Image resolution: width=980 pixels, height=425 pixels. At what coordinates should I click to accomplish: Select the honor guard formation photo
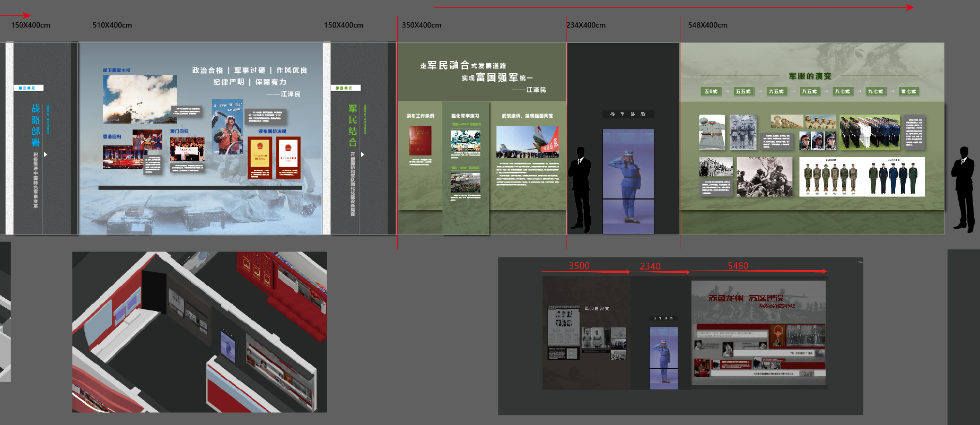[x=870, y=132]
